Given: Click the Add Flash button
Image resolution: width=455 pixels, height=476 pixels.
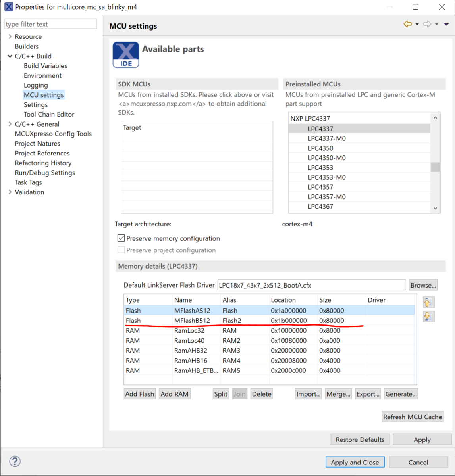Looking at the screenshot, I should click(139, 394).
